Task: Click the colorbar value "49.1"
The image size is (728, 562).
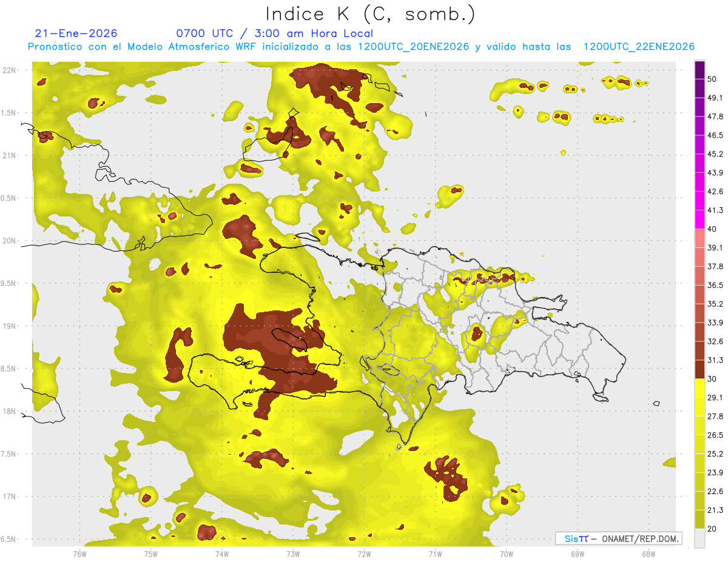Action: point(716,98)
